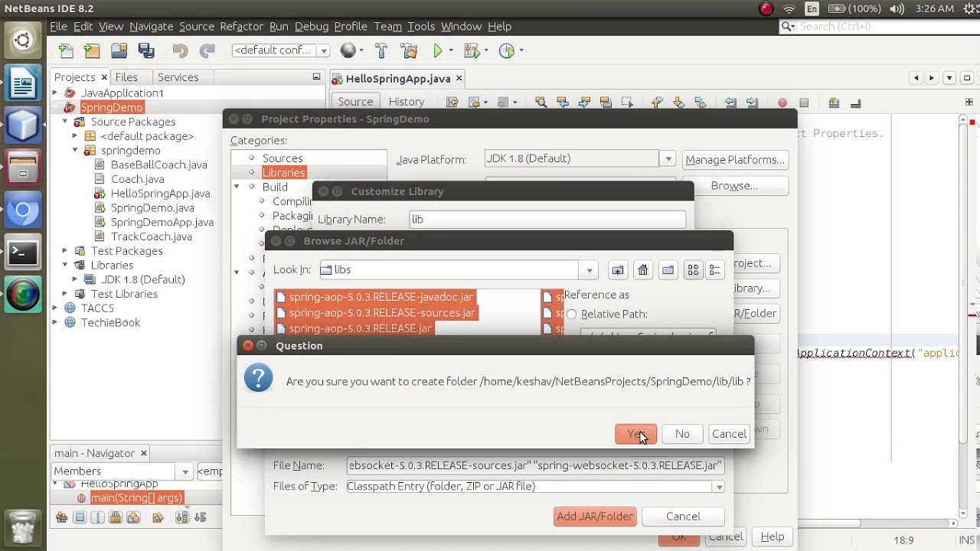980x551 pixels.
Task: Select spring-aop-5.0.3.RELEASE-javadoc.jar file
Action: [374, 297]
